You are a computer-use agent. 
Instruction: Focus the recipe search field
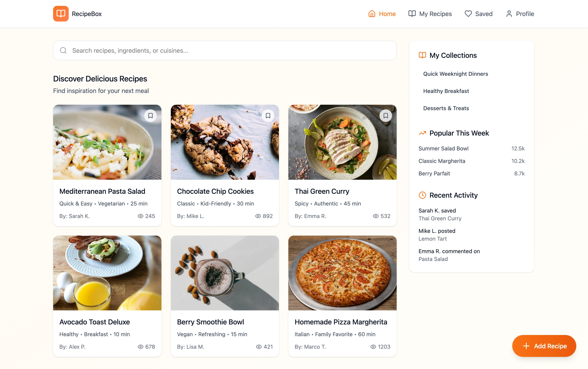pos(224,51)
